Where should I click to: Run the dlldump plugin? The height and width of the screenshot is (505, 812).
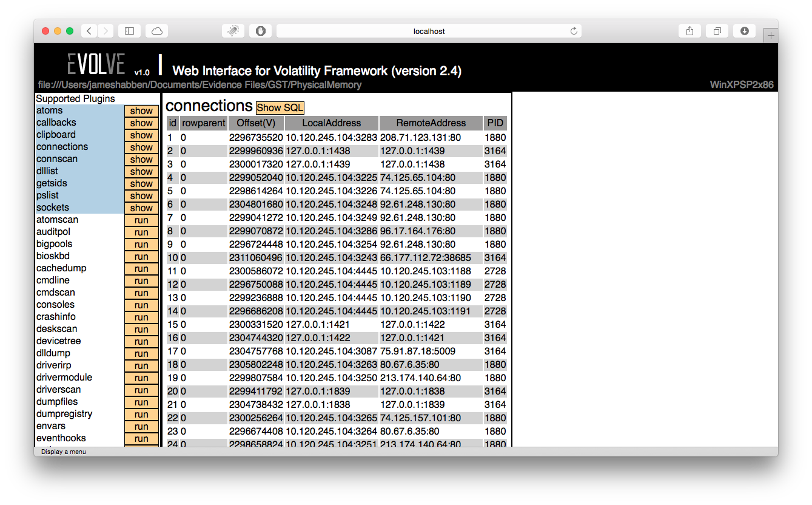141,354
